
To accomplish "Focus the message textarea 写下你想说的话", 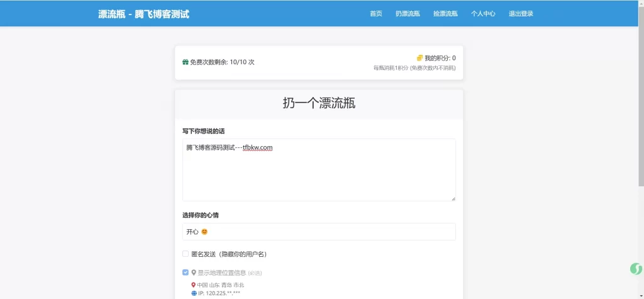I will pyautogui.click(x=319, y=170).
